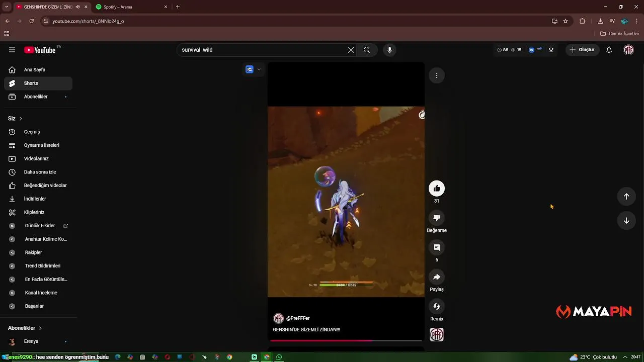Open Başarılar in the sidebar
The image size is (644, 362).
(x=38, y=306)
